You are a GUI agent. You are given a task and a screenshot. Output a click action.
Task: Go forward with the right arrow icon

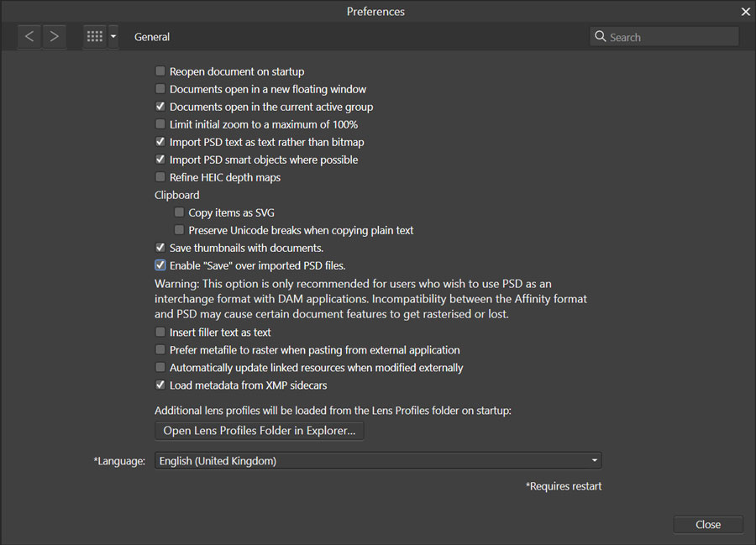tap(55, 37)
